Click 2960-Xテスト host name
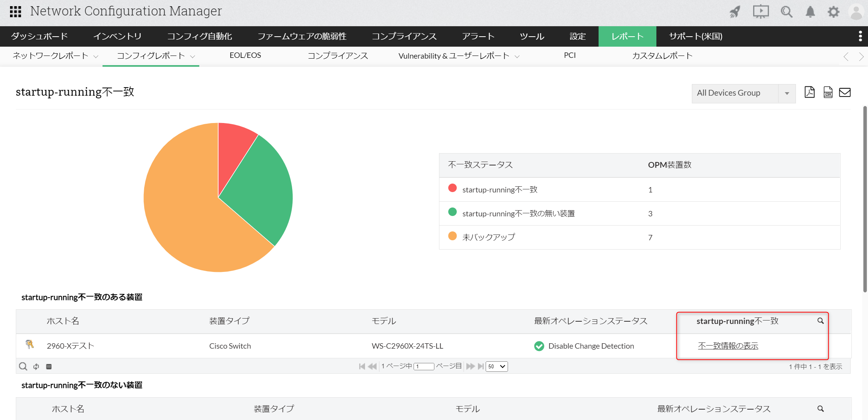 (x=70, y=346)
